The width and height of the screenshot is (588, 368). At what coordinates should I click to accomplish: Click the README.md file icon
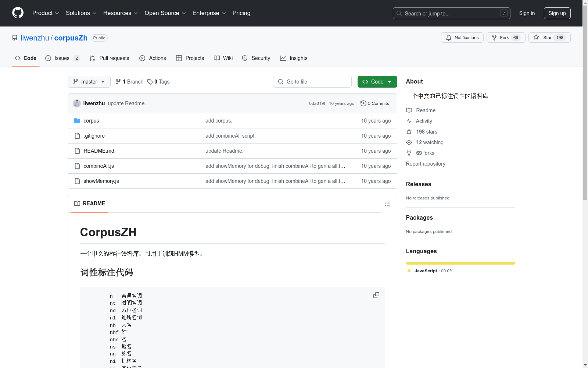point(77,151)
